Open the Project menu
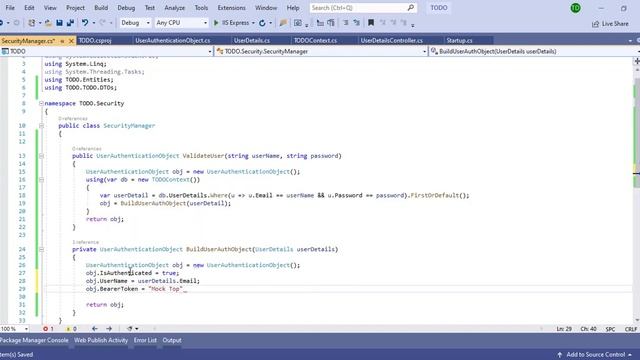Viewport: 640px width, 360px height. pos(75,8)
